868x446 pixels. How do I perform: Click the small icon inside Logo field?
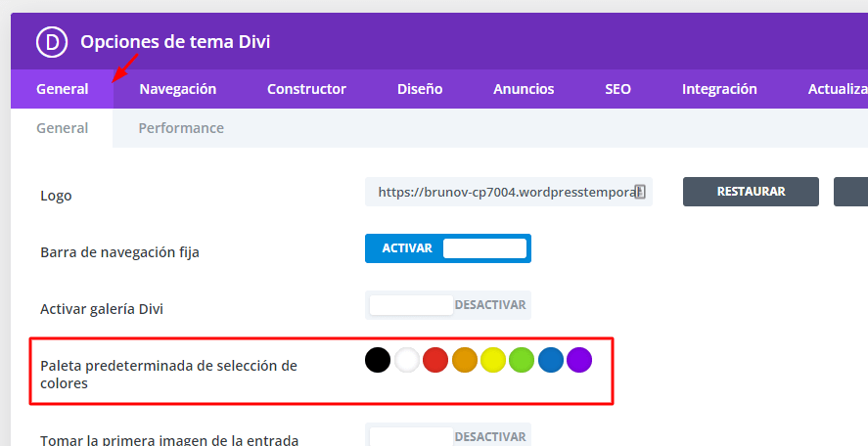point(640,192)
